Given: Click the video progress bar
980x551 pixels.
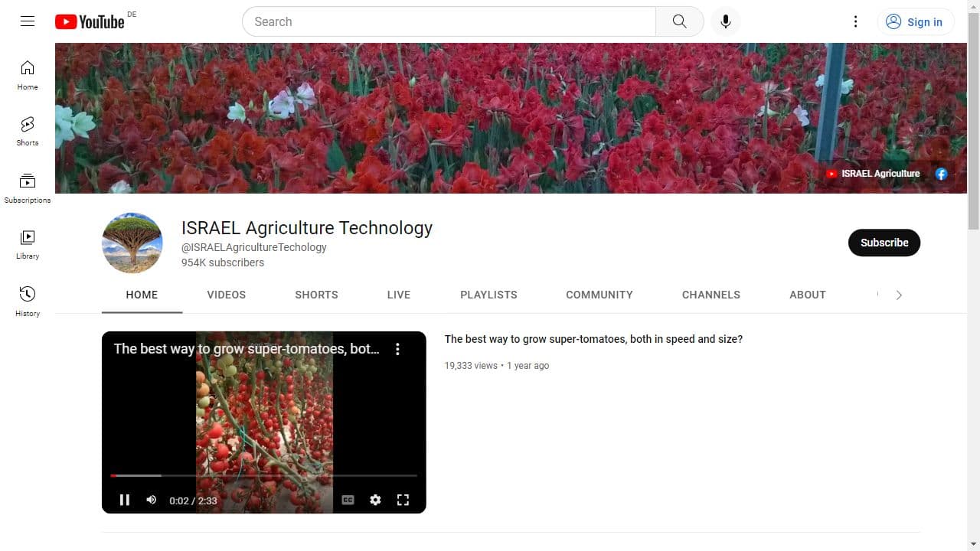Looking at the screenshot, I should click(263, 476).
